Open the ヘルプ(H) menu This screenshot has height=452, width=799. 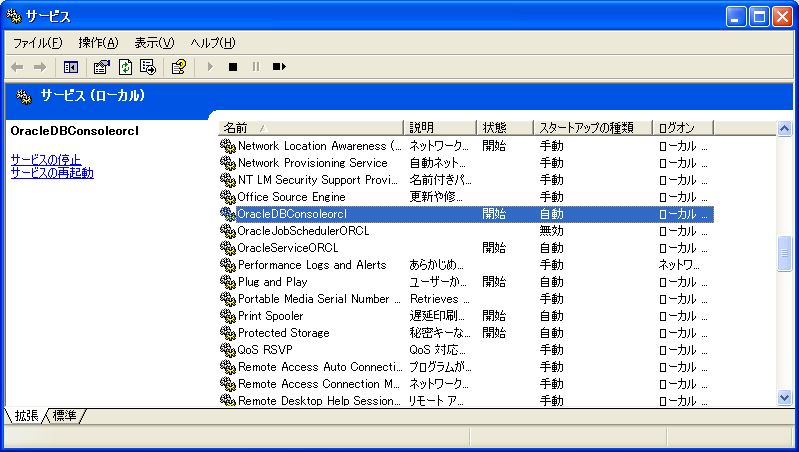pyautogui.click(x=212, y=43)
